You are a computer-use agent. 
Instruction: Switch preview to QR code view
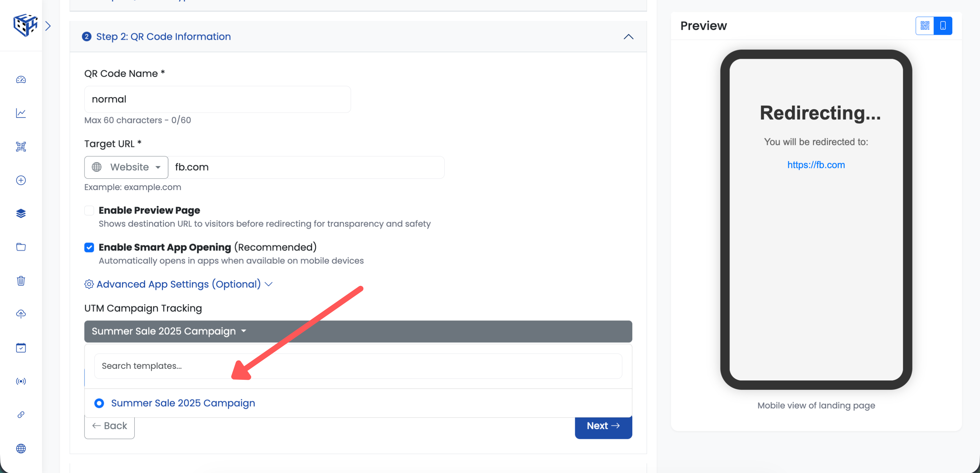tap(925, 25)
